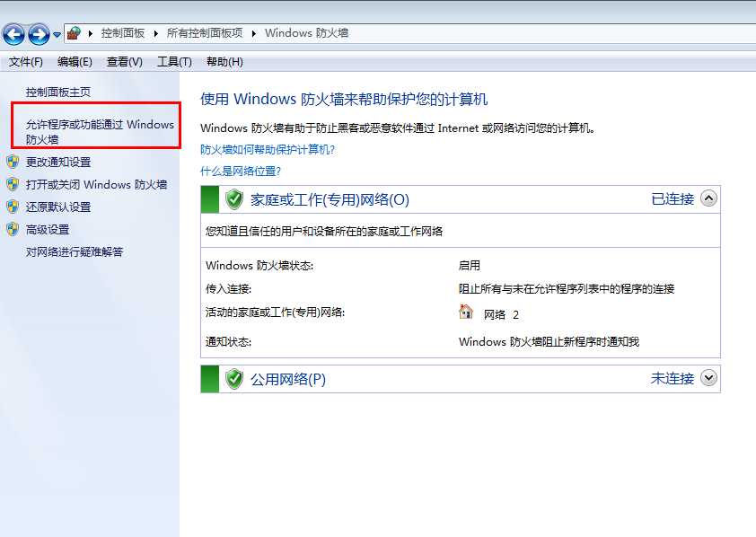Click the firewall icon in address bar
This screenshot has height=537, width=756.
point(74,33)
